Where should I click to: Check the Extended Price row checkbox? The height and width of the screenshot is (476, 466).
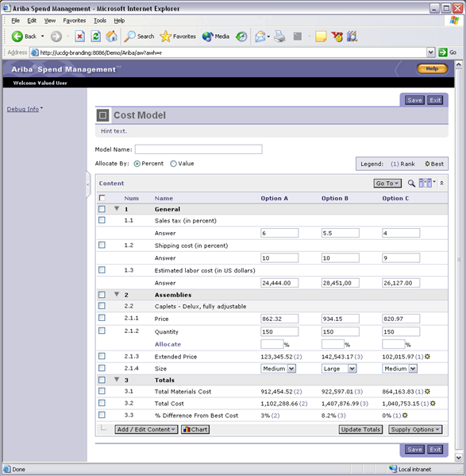click(102, 356)
